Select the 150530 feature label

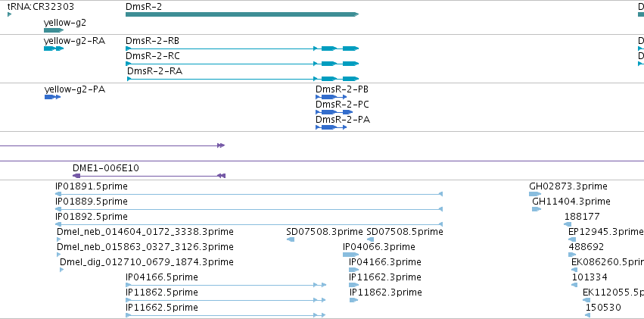point(603,308)
